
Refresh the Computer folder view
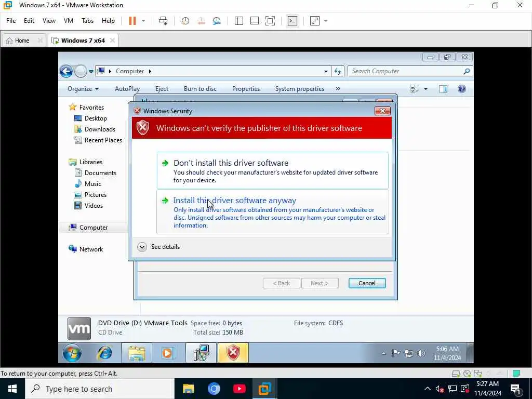tap(338, 71)
